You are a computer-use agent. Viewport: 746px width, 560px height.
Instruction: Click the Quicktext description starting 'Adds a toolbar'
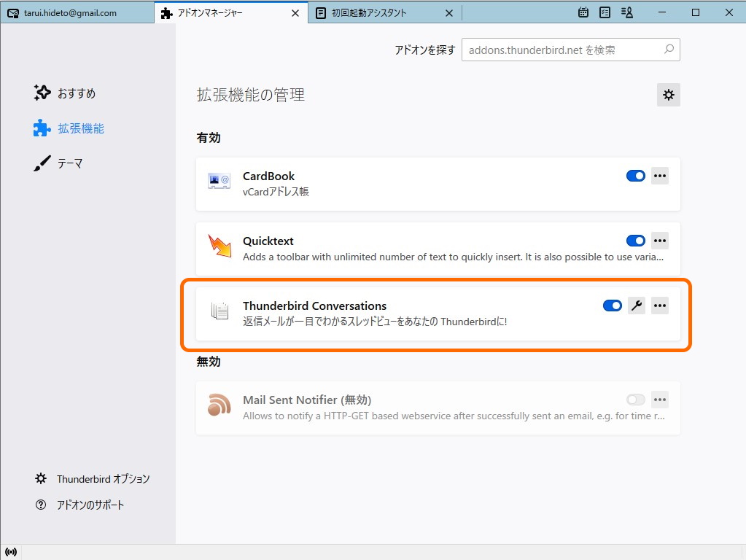click(x=453, y=257)
